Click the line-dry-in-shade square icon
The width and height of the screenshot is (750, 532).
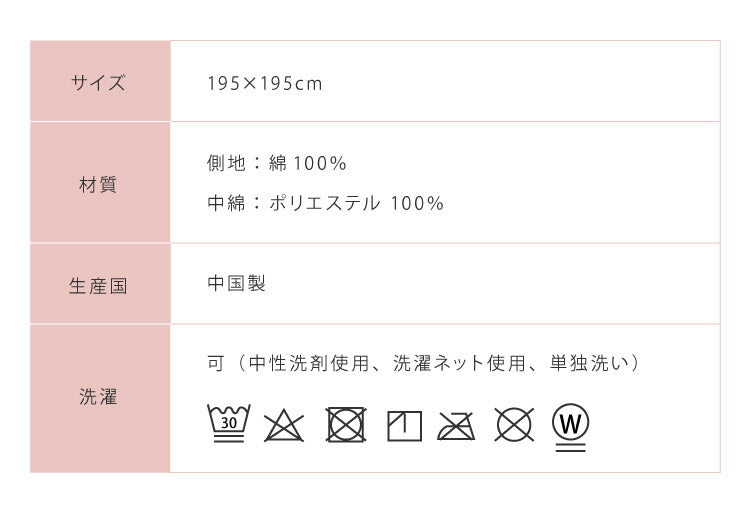[x=404, y=426]
